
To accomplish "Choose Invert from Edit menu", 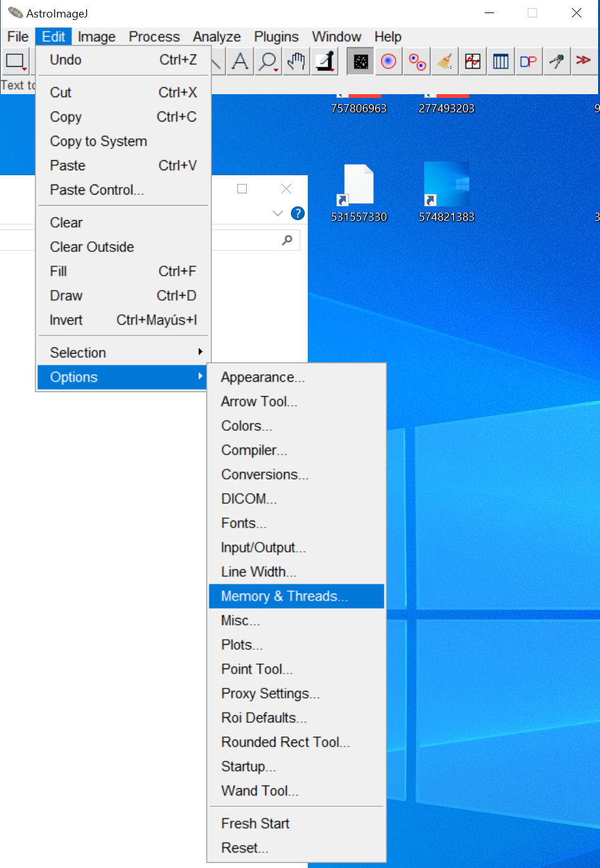I will [123, 320].
